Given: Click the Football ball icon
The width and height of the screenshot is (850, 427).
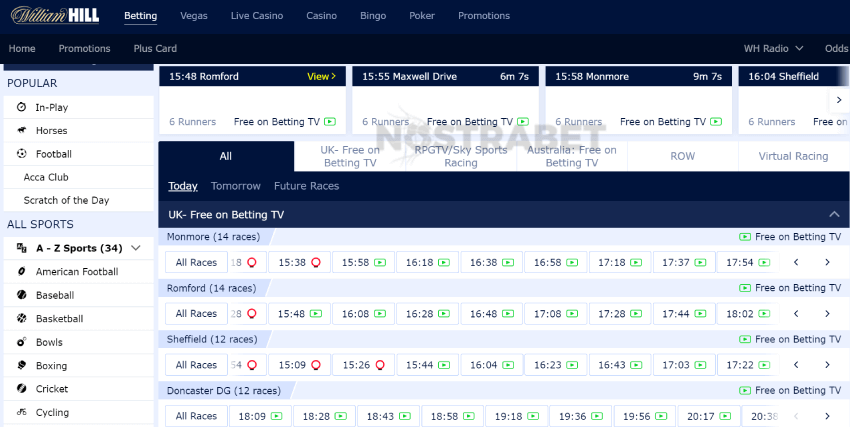Looking at the screenshot, I should (22, 154).
